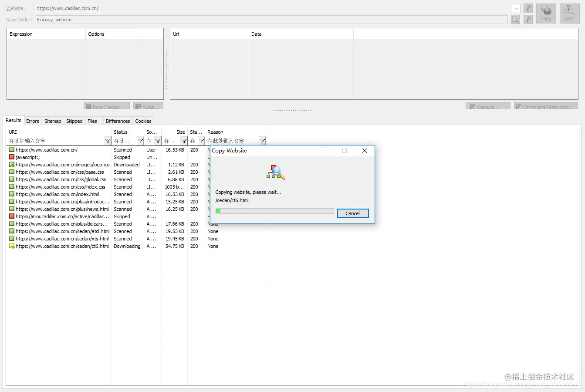This screenshot has height=392, width=585.
Task: Click the green status icon for base.css
Action: click(12, 172)
